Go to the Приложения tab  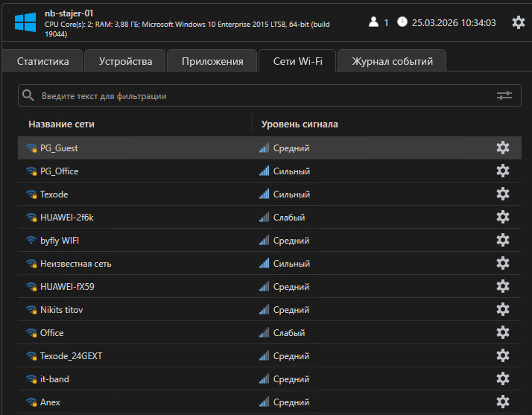click(212, 61)
